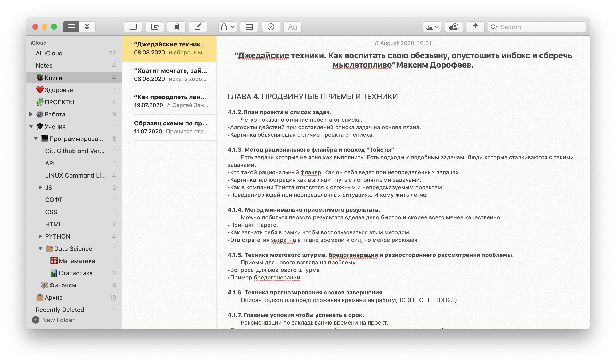The height and width of the screenshot is (364, 616).
Task: Expand the Работа folder triangle
Action: pyautogui.click(x=31, y=114)
